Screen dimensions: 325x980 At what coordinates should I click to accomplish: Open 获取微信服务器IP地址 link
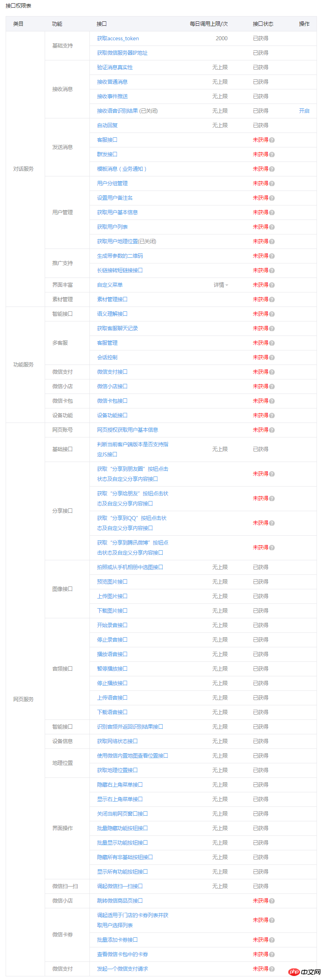pos(122,53)
